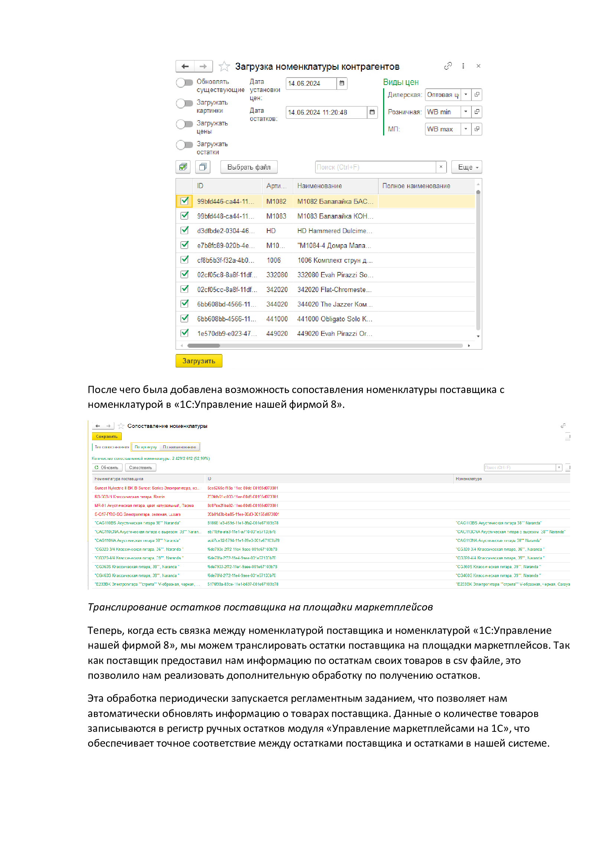This screenshot has height=868, width=614.
Task: Uncheck the 1006 Комплект струн row
Action: [x=184, y=260]
